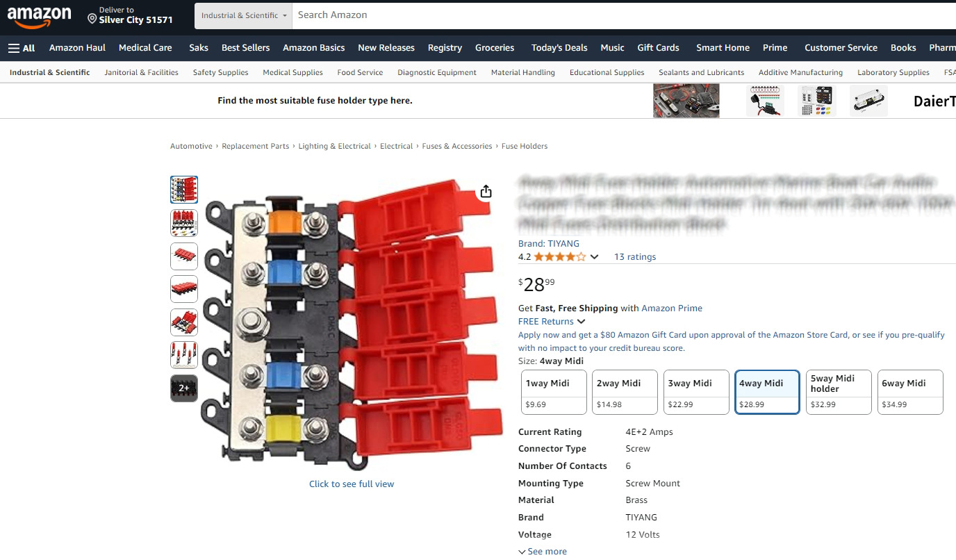Select the 1way Midi size option

click(x=554, y=393)
